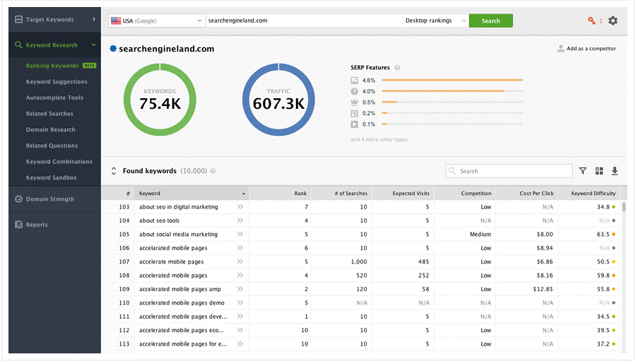Click double-arrow icon for 'about seo tools'
Screen dimensions: 636x364
click(x=240, y=221)
